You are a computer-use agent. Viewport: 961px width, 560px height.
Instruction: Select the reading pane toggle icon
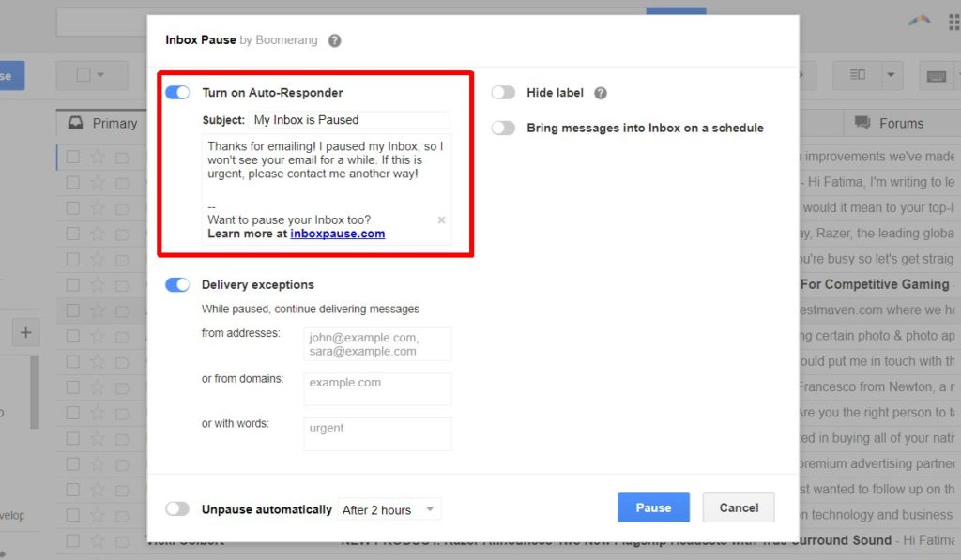(857, 75)
